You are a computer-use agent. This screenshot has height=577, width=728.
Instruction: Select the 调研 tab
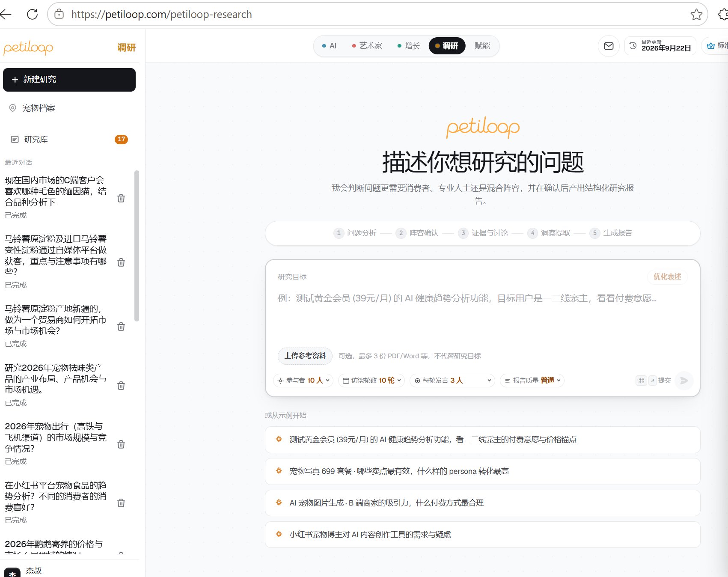tap(447, 46)
